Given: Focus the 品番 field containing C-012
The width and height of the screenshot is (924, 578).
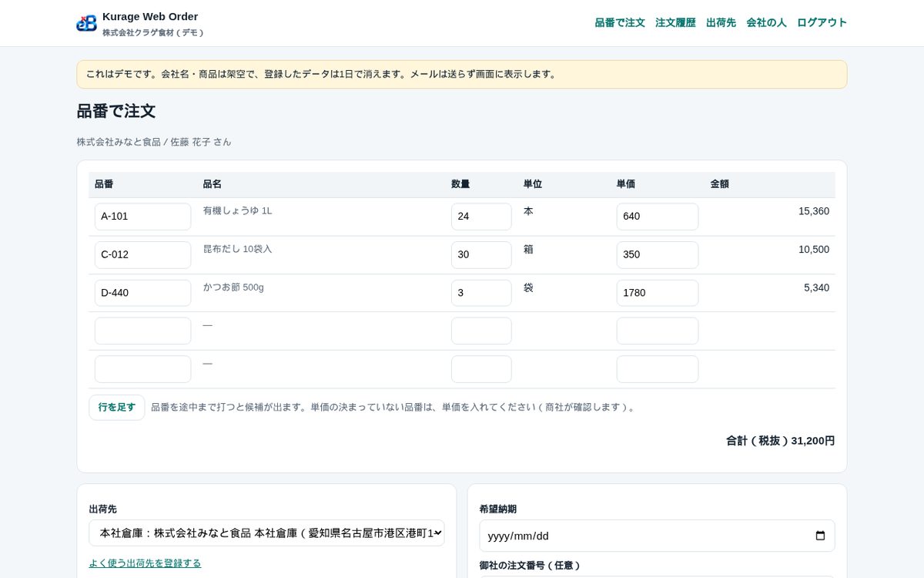Looking at the screenshot, I should pyautogui.click(x=142, y=255).
